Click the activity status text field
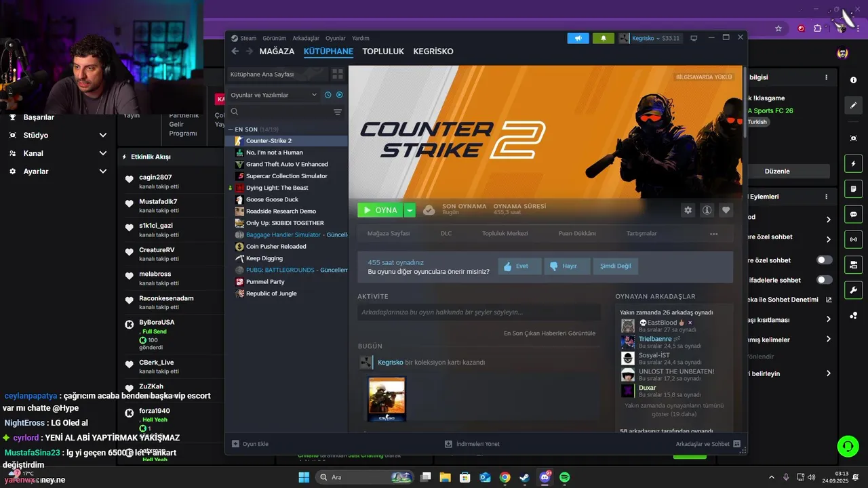This screenshot has height=488, width=868. pyautogui.click(x=479, y=312)
